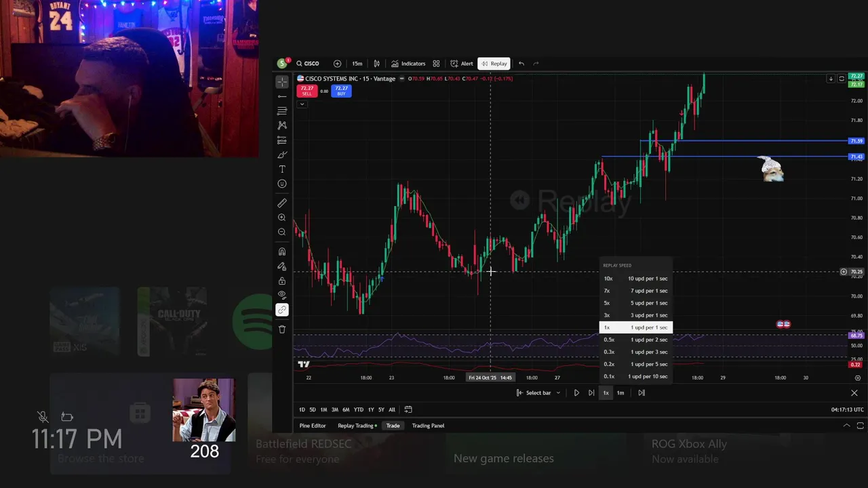Toggle the Replay mode button

pyautogui.click(x=494, y=64)
